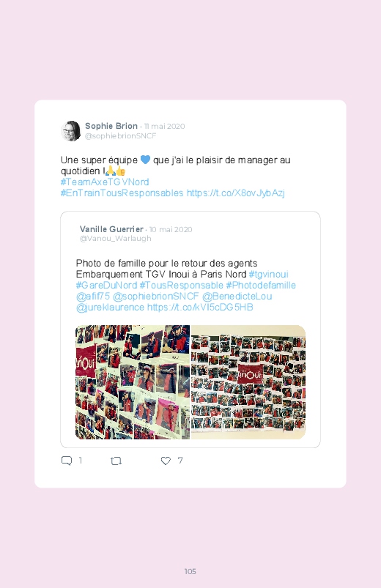Screen dimensions: 381x588
Task: View the left photo of pinned portraits
Action: point(133,382)
